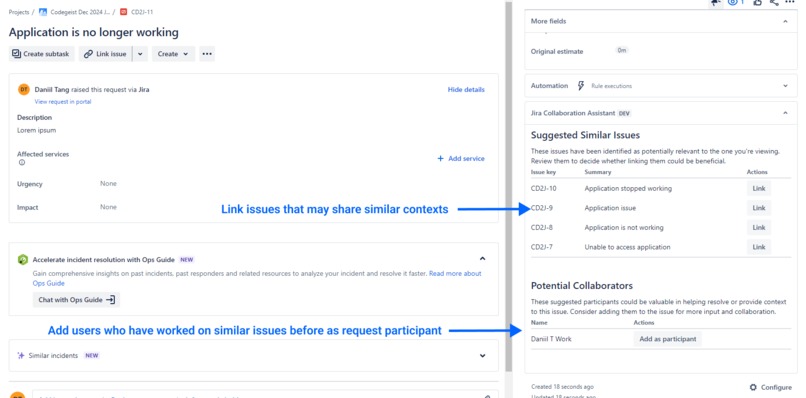Click Daniil Tang's DT avatar
Viewport: 806px width, 398px height.
24,89
